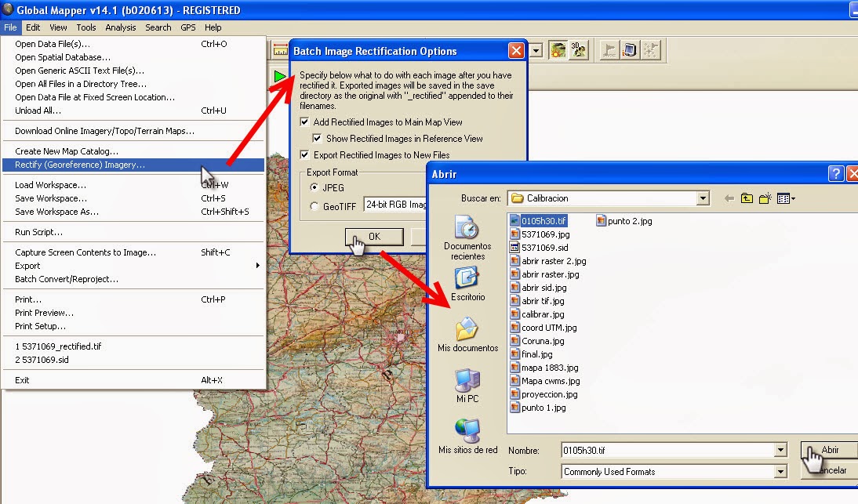
Task: Open the Analysis menu
Action: [x=121, y=27]
